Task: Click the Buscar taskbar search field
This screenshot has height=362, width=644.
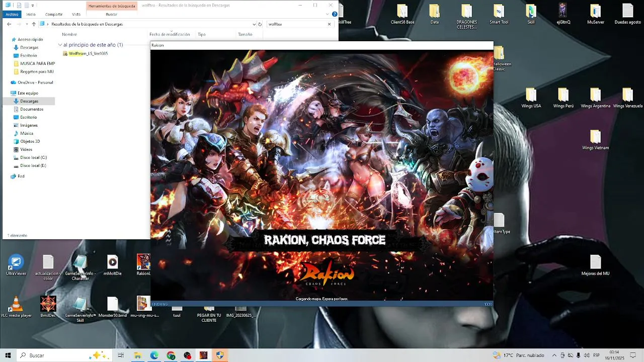Action: [x=64, y=355]
